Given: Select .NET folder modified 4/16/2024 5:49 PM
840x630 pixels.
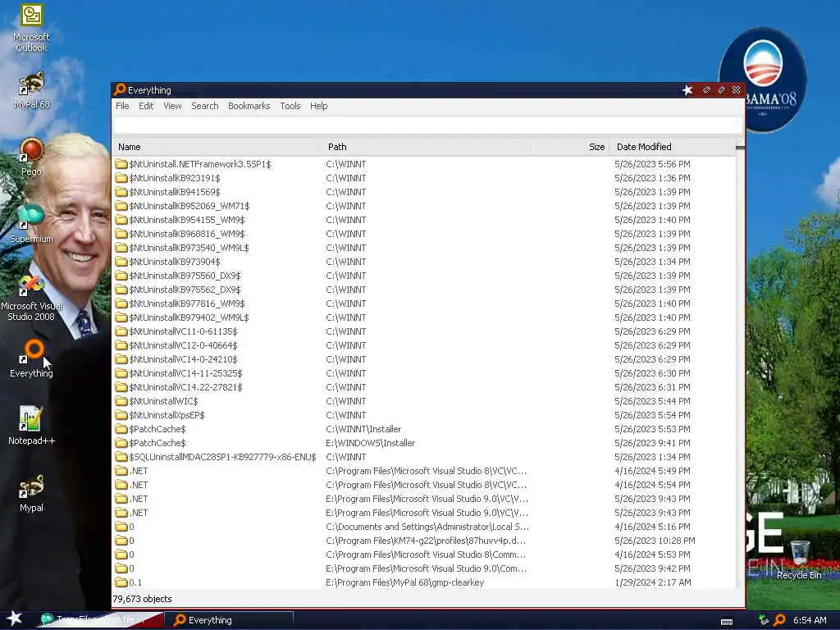Looking at the screenshot, I should [138, 470].
